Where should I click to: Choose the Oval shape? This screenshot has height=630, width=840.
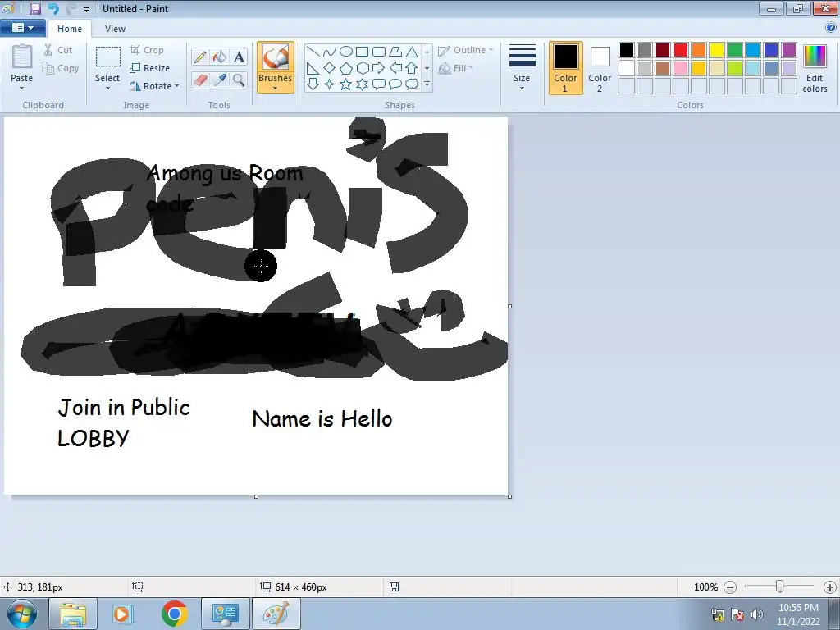pos(347,52)
